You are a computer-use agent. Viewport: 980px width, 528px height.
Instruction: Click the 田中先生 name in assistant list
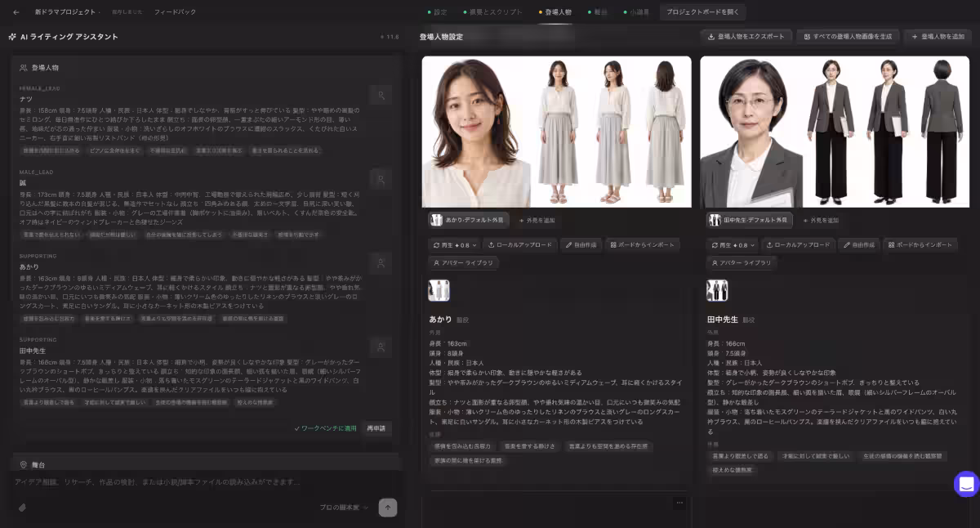[33, 350]
